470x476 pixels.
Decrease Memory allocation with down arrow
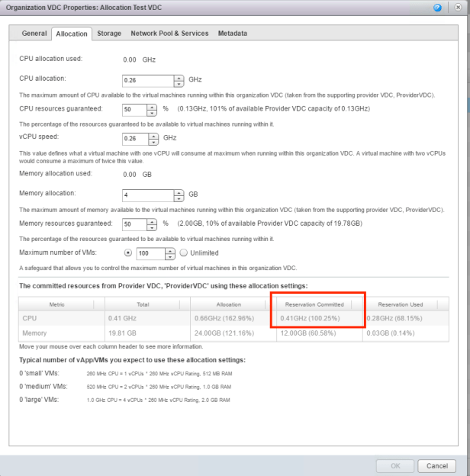click(x=179, y=198)
